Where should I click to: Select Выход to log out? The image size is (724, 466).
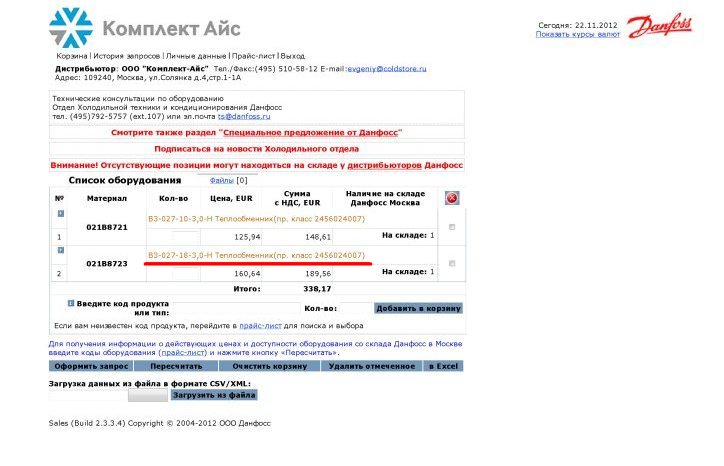tap(293, 56)
